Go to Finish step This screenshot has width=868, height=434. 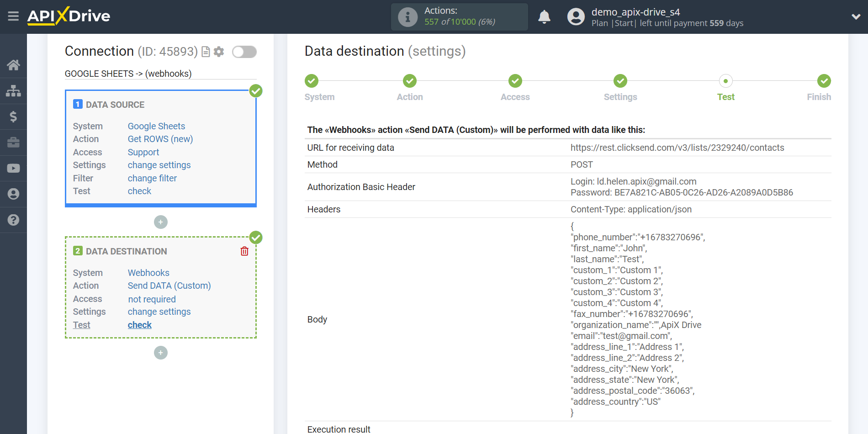[824, 81]
